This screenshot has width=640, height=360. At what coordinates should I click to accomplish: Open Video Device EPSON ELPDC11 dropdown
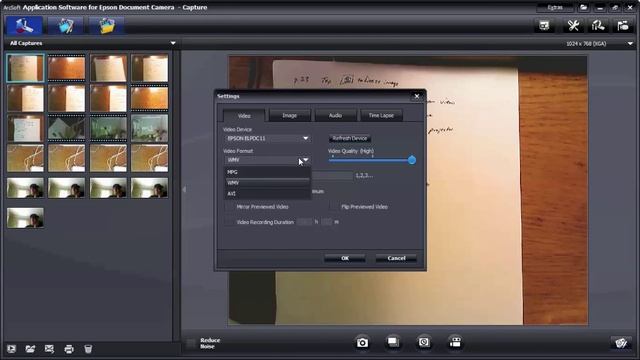coord(267,138)
